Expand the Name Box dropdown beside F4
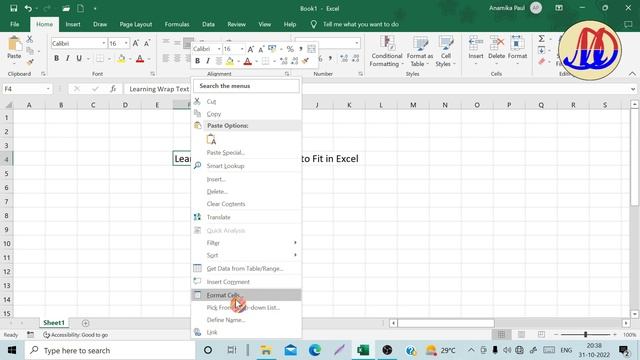The width and height of the screenshot is (640, 360). pyautogui.click(x=48, y=89)
